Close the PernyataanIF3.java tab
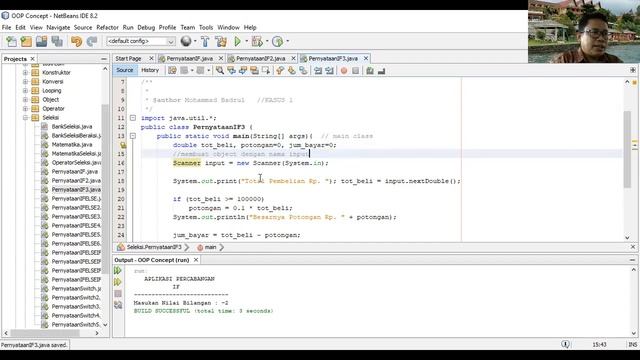 [366, 58]
